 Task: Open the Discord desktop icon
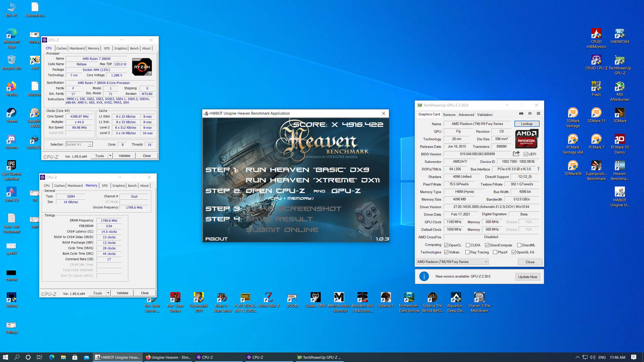click(x=12, y=142)
